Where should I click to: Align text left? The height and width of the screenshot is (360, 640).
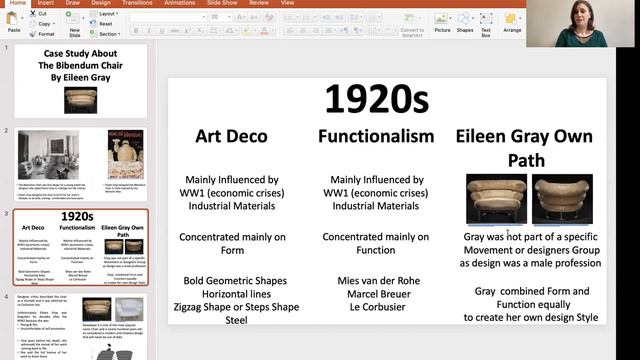(289, 31)
